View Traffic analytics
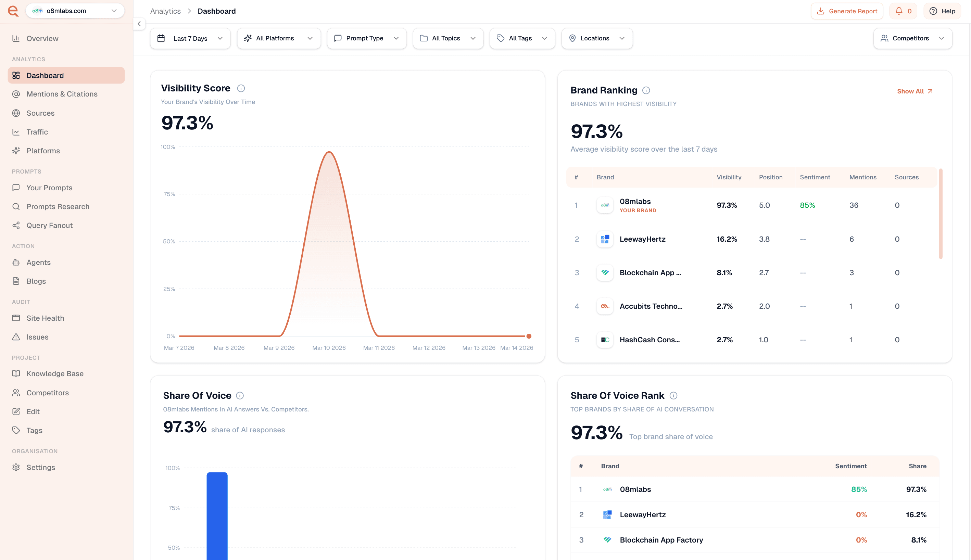The image size is (971, 560). [x=37, y=131]
